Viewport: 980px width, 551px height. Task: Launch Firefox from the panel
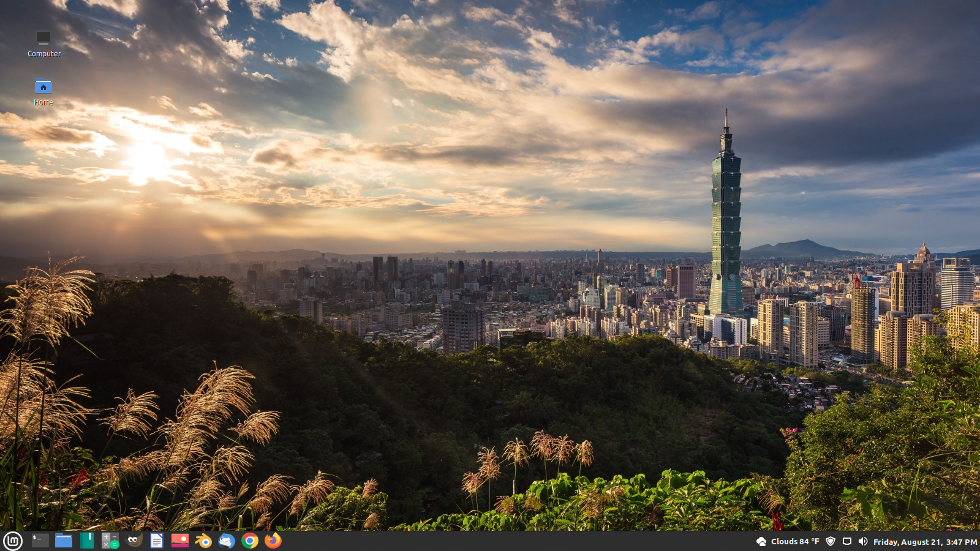(x=273, y=541)
